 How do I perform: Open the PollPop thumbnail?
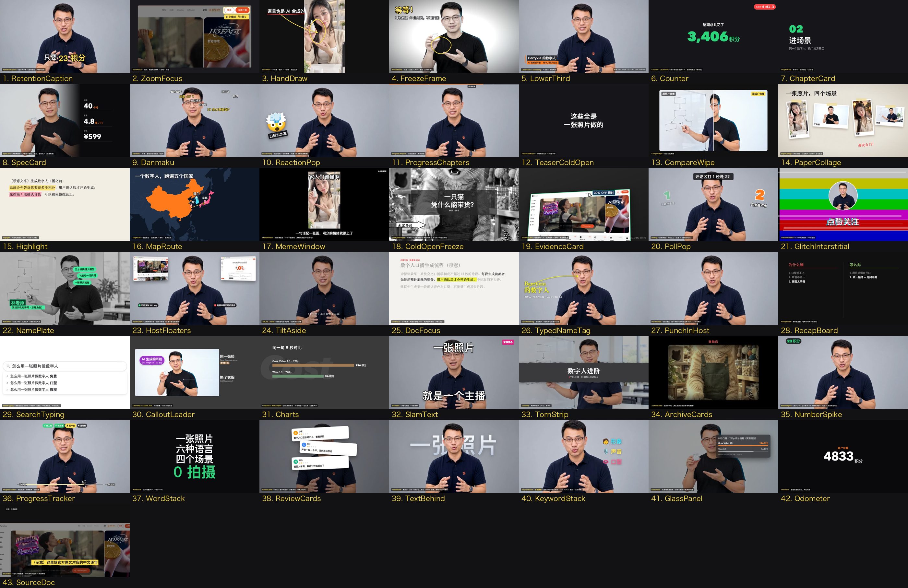point(713,204)
